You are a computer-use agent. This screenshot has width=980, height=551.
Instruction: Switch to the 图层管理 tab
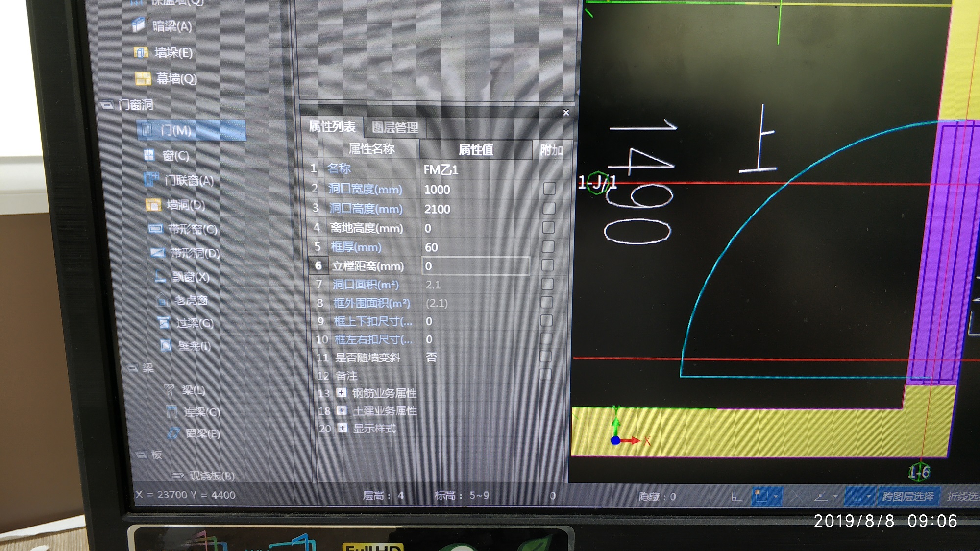click(394, 128)
